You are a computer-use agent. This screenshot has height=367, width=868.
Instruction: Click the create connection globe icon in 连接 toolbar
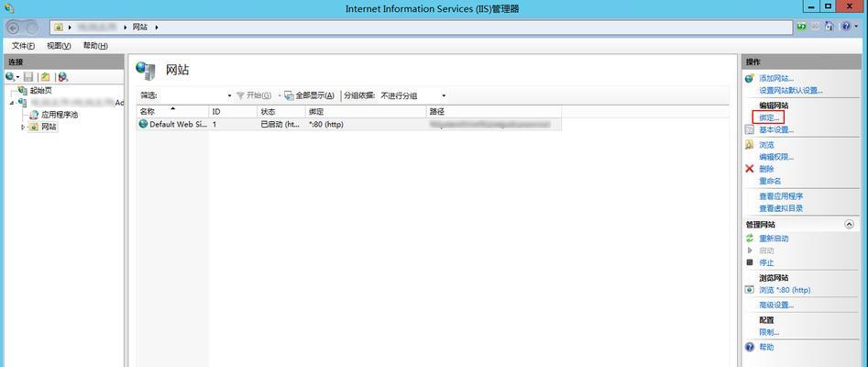pos(9,77)
